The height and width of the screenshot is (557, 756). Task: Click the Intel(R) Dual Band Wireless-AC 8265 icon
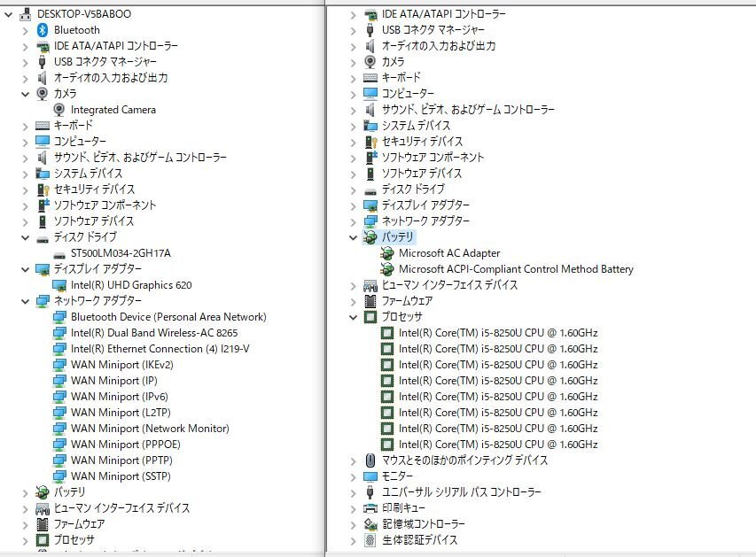[58, 333]
